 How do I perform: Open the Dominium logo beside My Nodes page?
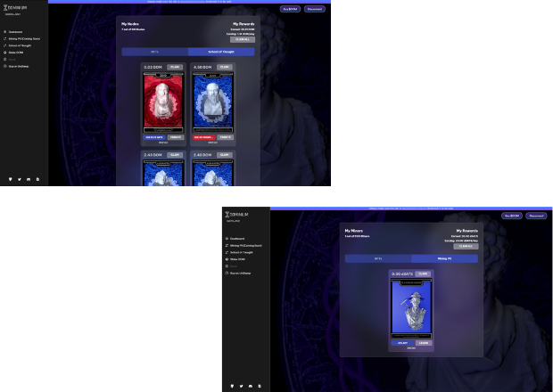click(x=15, y=7)
